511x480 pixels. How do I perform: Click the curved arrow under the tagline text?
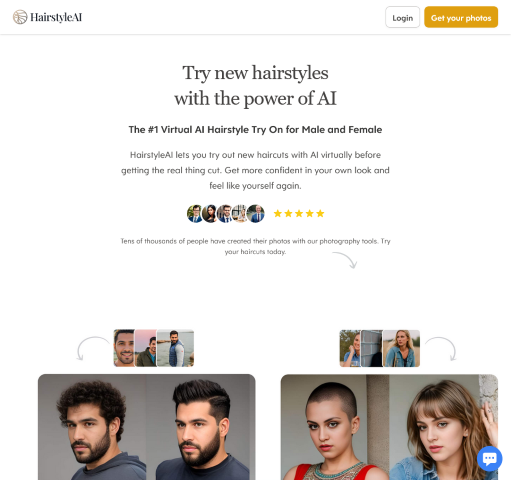click(345, 260)
